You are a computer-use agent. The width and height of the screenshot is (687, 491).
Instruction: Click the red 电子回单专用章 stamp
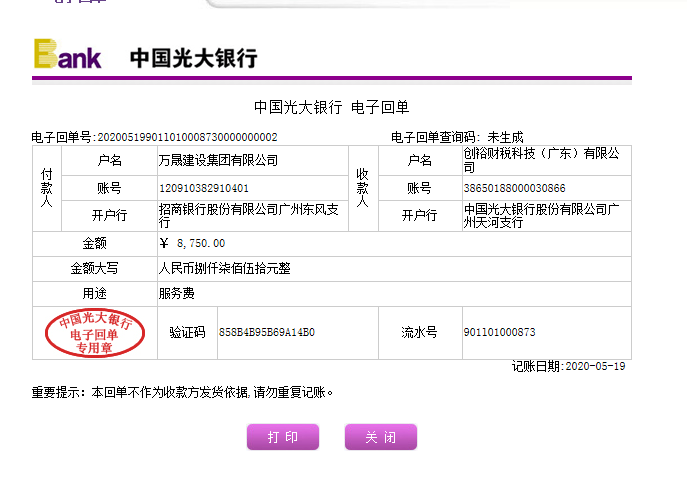tap(95, 333)
